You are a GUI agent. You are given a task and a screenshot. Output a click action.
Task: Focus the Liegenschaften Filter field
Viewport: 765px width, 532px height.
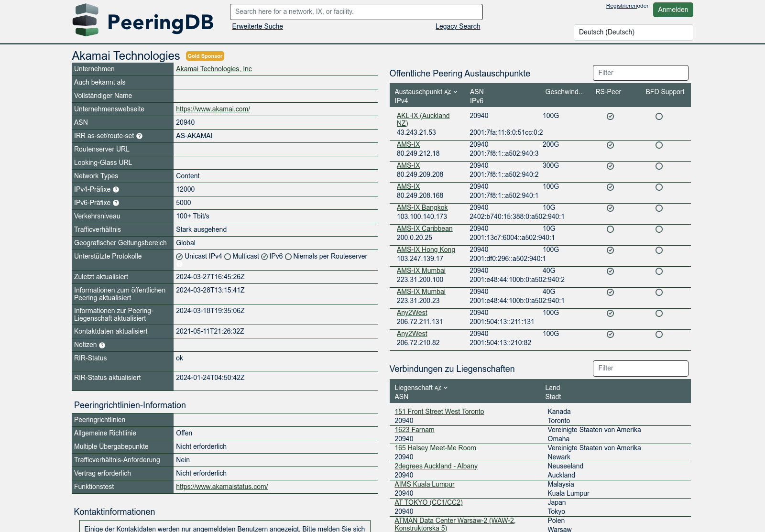tap(640, 368)
